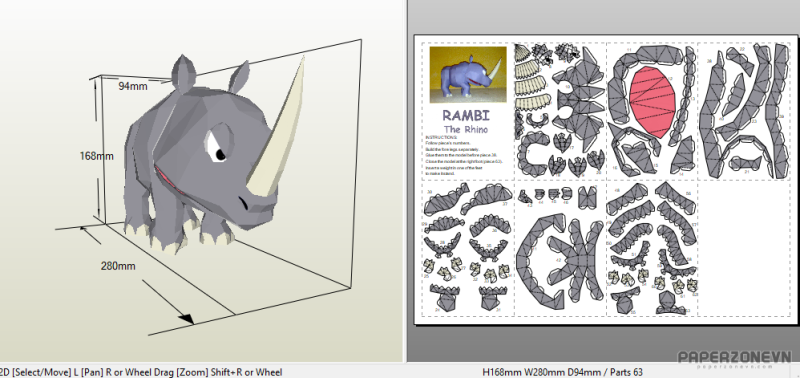Select the cream ribbed horn pattern strips
800x378 pixels.
point(530,77)
